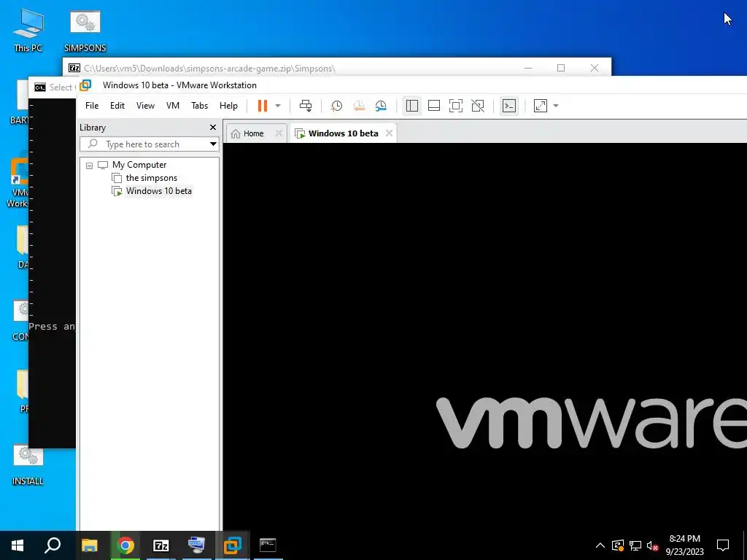Switch to VMware Workstation on taskbar

pyautogui.click(x=233, y=545)
